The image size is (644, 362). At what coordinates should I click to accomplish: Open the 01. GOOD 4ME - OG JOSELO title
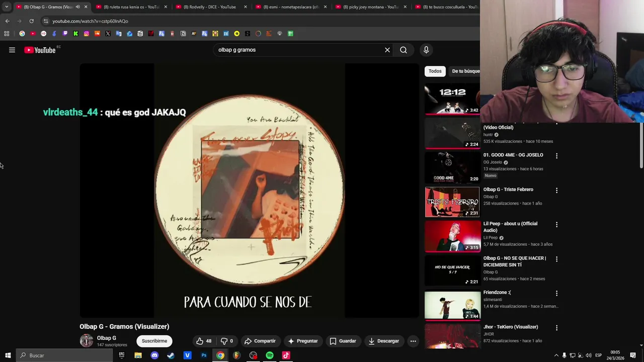(513, 155)
